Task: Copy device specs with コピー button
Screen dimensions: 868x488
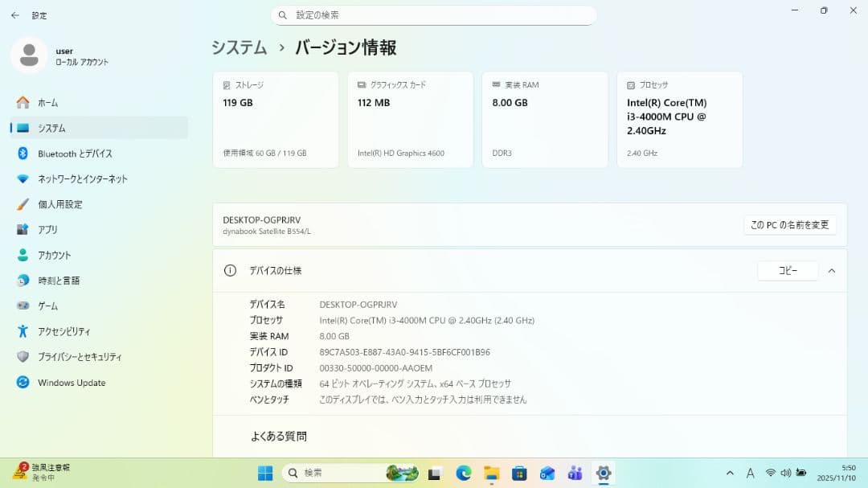Action: 787,271
